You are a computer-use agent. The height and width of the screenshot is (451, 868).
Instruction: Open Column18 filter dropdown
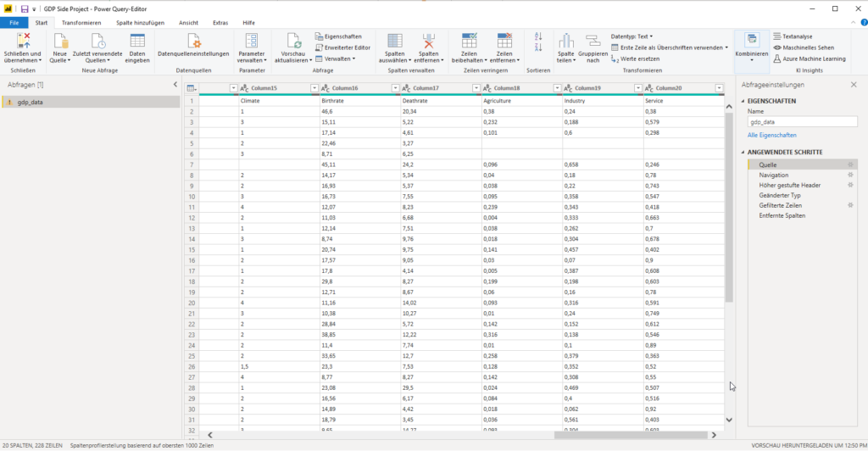point(557,88)
